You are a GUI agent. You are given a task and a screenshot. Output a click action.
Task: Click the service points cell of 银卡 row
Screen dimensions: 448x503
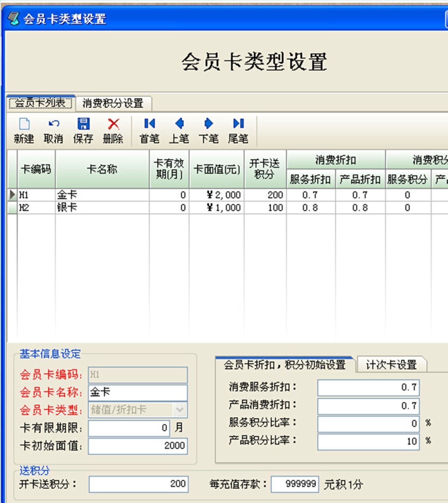coord(408,207)
